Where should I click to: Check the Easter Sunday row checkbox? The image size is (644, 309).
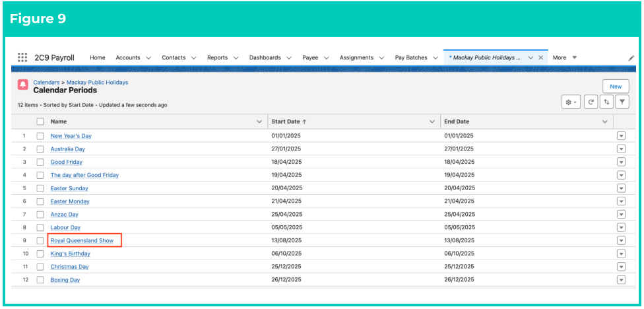[40, 188]
